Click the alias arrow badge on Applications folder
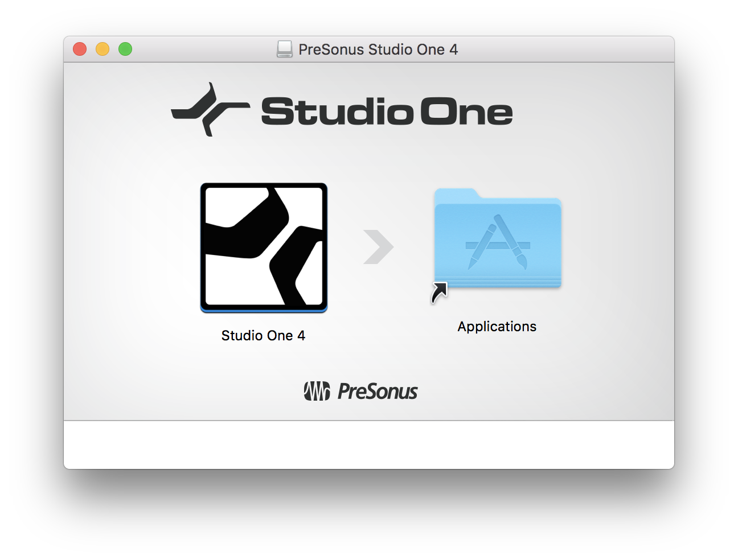Image resolution: width=738 pixels, height=560 pixels. (x=439, y=293)
